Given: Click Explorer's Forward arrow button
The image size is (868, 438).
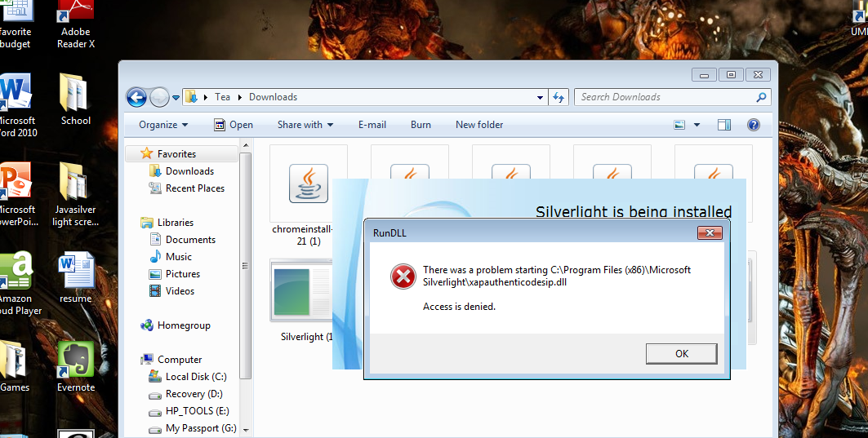Looking at the screenshot, I should point(159,97).
